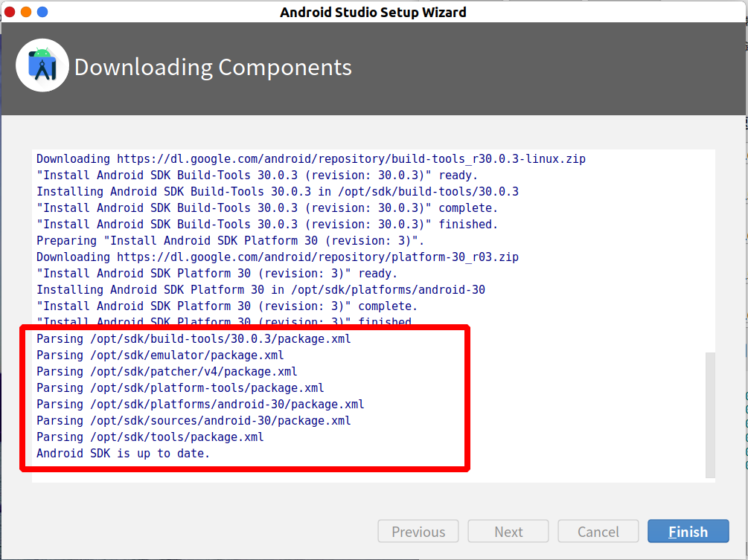Click the Build-Tools 30.0.3 'finished.' line
The image size is (748, 560).
[267, 224]
